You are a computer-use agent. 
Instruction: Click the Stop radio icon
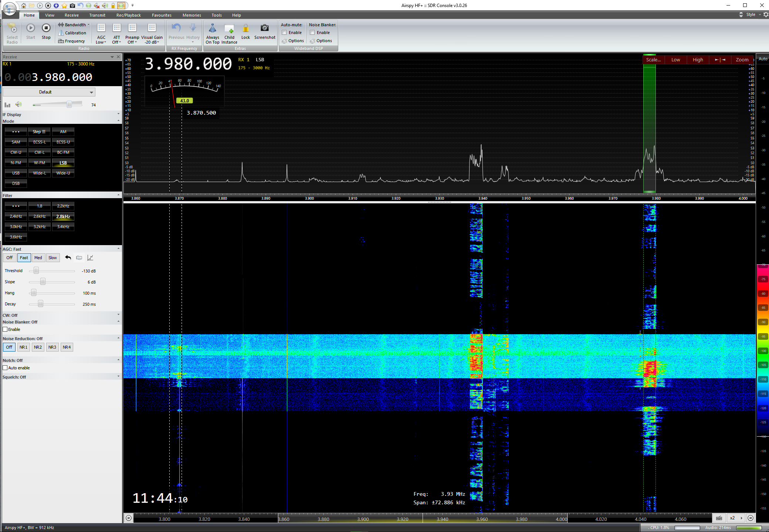(46, 28)
